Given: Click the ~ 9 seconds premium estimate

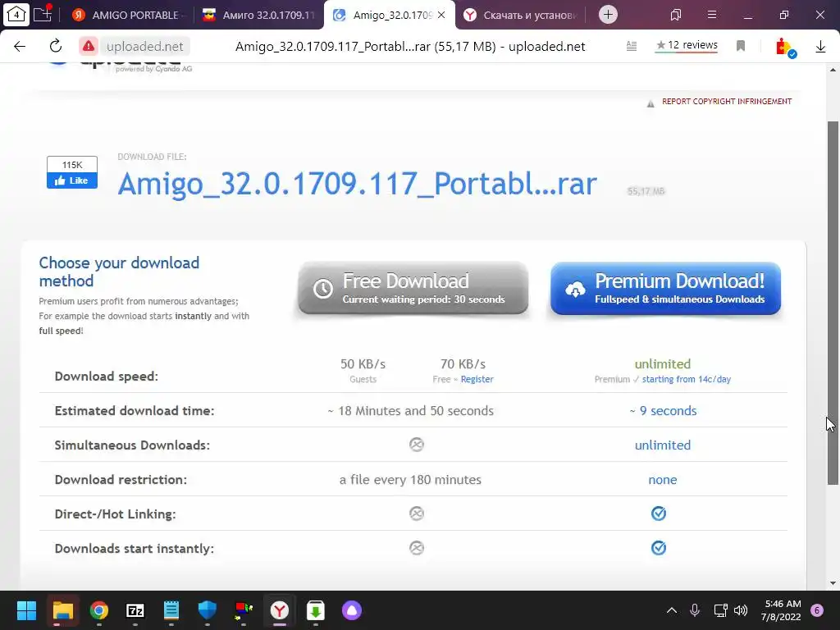Looking at the screenshot, I should click(x=663, y=411).
